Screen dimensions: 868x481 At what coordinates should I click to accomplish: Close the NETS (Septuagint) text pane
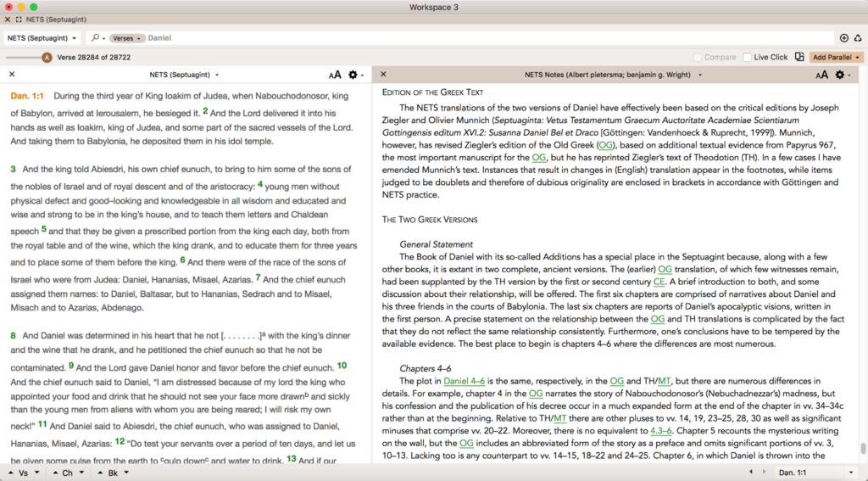tap(12, 75)
